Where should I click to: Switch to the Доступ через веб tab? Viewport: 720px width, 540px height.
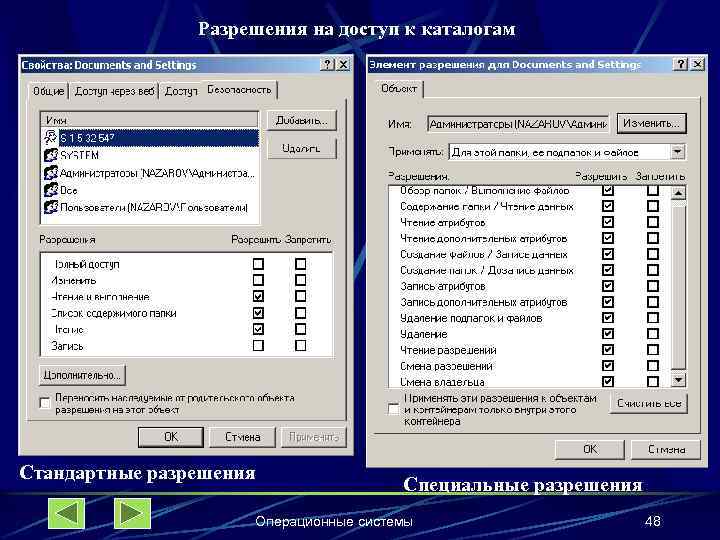point(114,91)
